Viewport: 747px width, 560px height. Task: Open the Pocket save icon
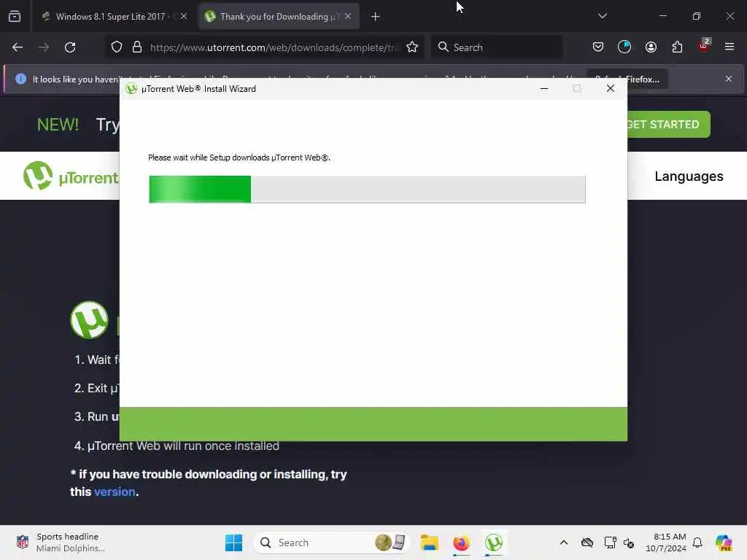point(598,47)
